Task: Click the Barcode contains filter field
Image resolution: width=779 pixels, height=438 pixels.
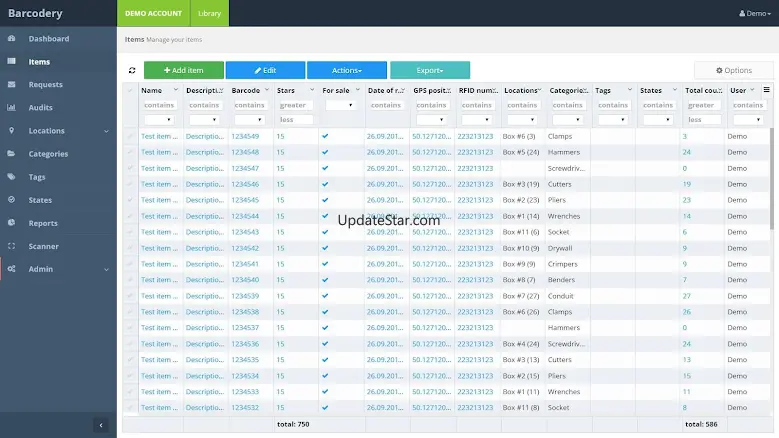Action: click(x=250, y=105)
